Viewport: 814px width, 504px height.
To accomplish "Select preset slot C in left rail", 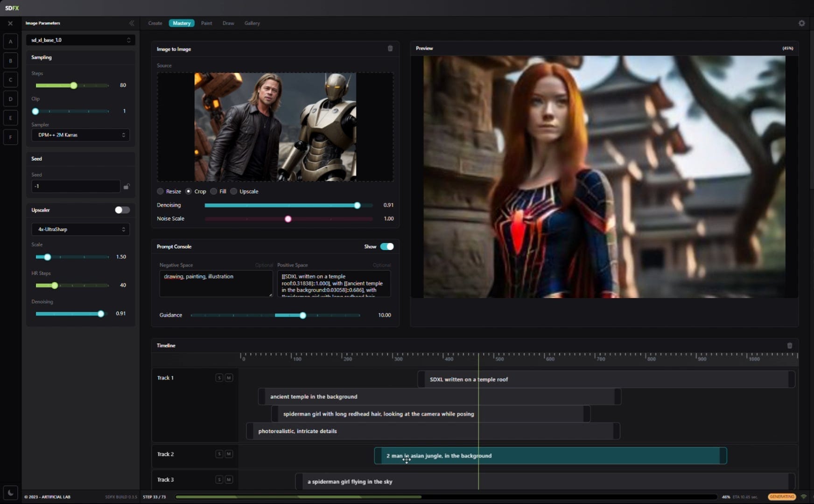I will [x=10, y=80].
